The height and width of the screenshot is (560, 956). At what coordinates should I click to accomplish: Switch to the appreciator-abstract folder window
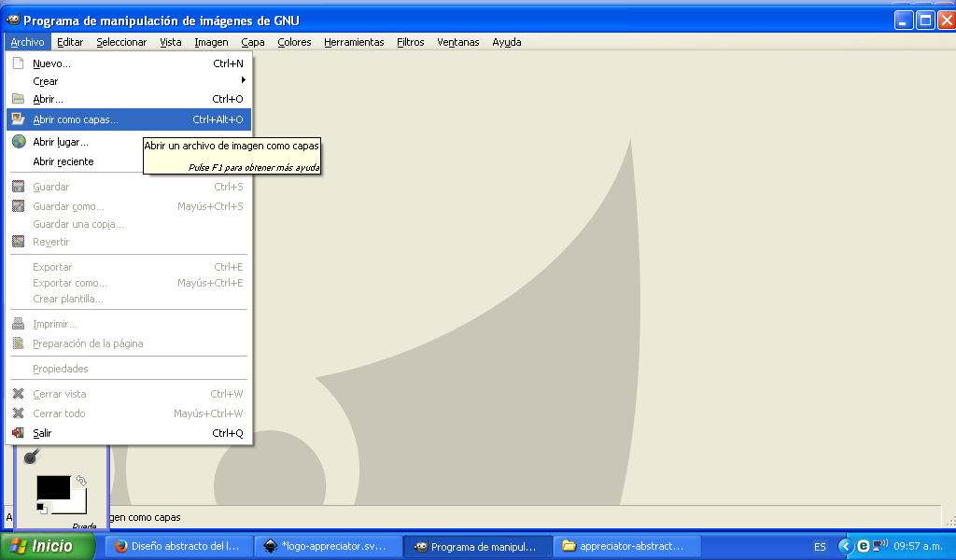(626, 547)
